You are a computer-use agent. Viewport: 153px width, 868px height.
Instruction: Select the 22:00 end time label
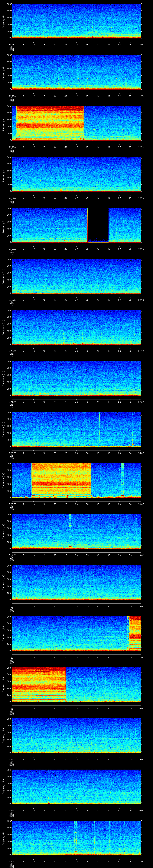tap(141, 402)
